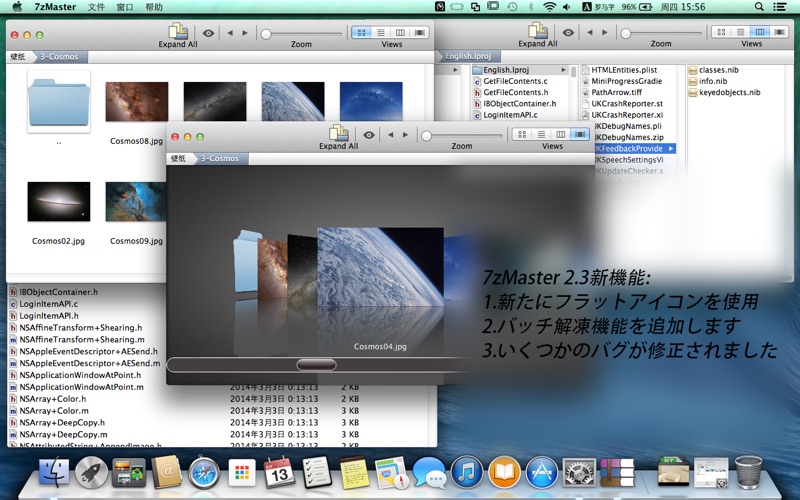Click 壁纸 path segment in icon-view window
Screen dimensions: 800x500
(19, 57)
